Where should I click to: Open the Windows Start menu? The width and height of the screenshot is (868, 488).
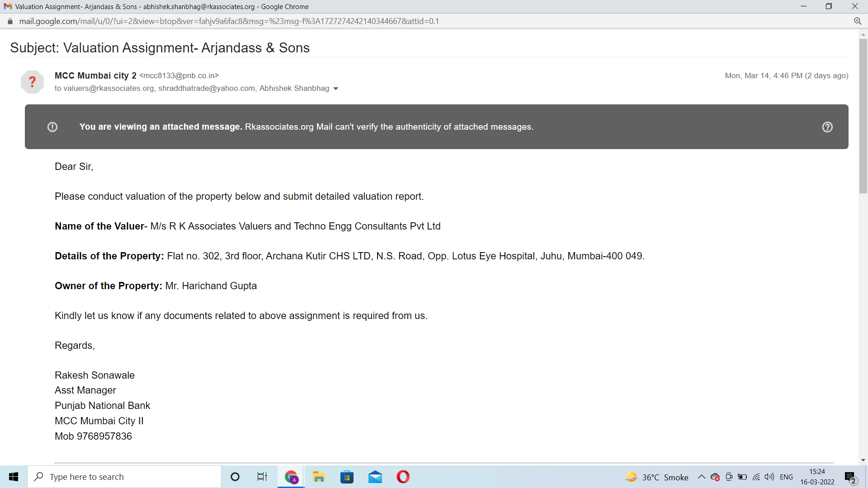click(14, 477)
